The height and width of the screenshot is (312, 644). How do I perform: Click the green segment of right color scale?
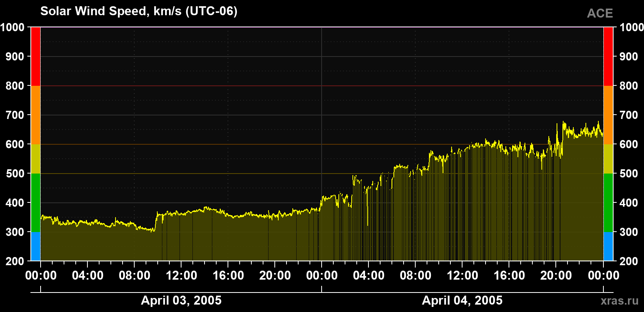[x=608, y=203]
